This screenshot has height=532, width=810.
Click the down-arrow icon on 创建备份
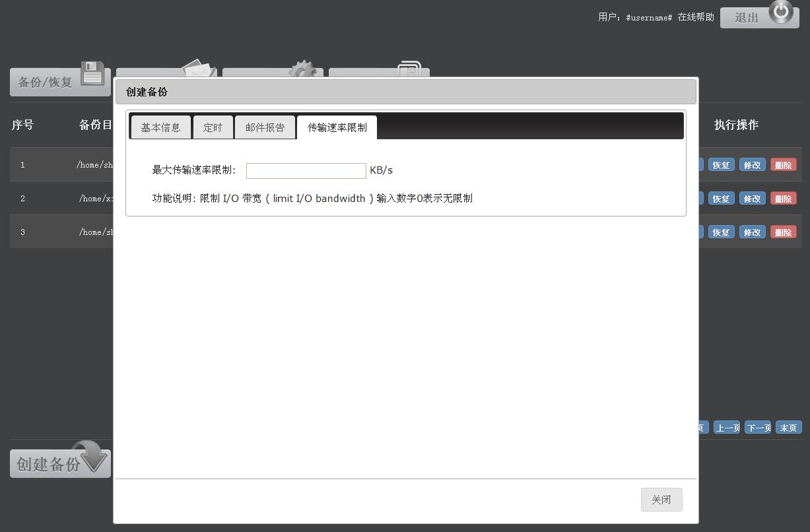(90, 457)
